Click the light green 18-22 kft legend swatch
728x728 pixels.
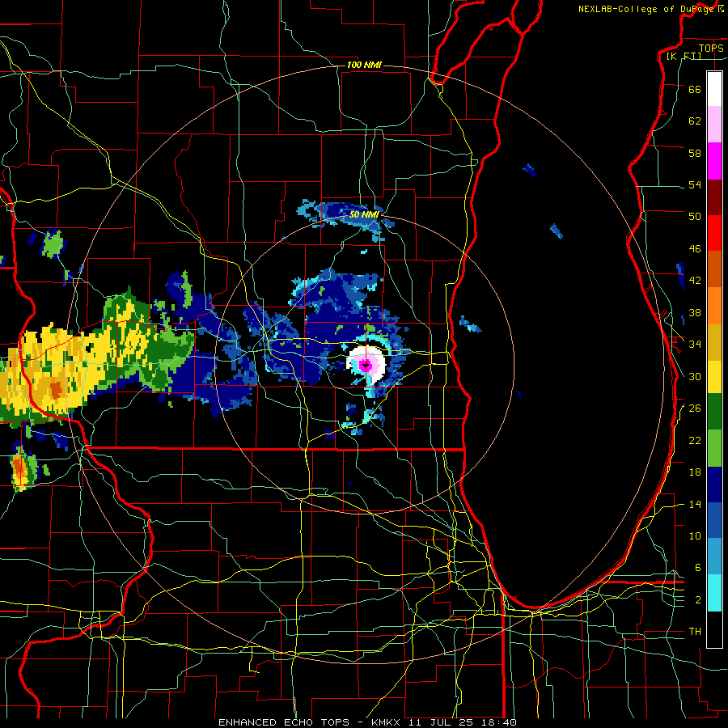click(x=714, y=448)
